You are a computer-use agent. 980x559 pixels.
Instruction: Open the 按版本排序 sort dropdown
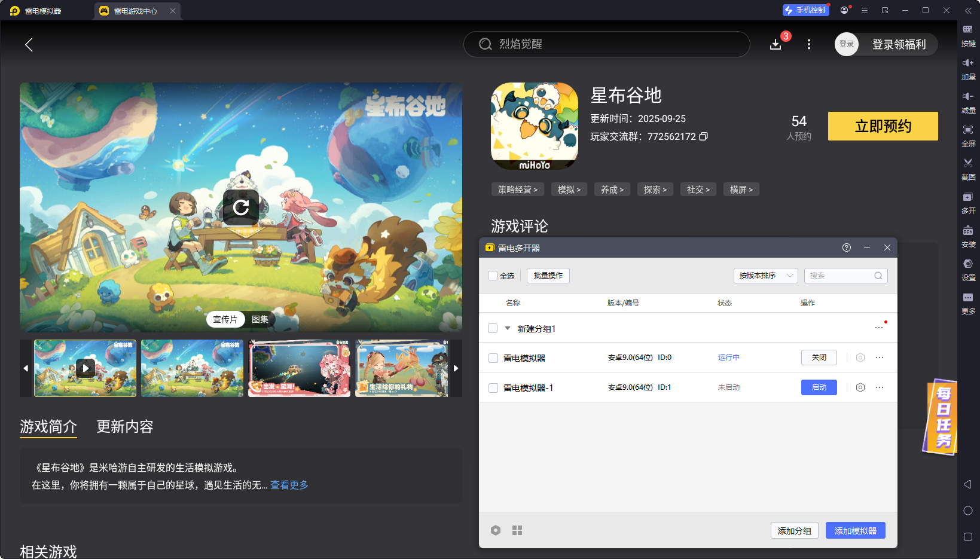766,276
